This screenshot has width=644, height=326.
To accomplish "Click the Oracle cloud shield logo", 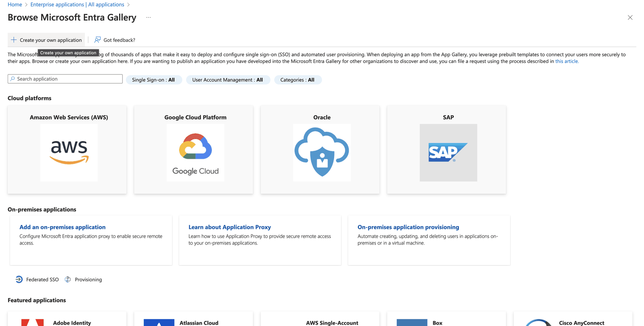I will click(x=322, y=153).
